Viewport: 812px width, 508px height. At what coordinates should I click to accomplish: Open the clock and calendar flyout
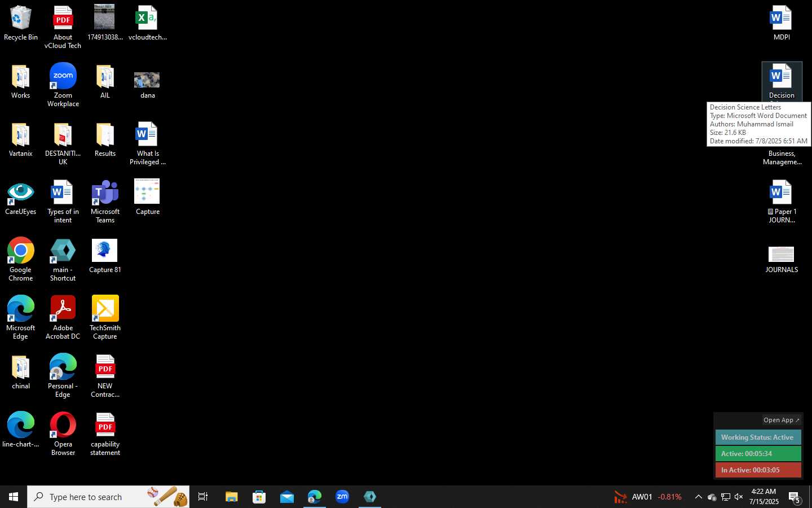(x=764, y=497)
